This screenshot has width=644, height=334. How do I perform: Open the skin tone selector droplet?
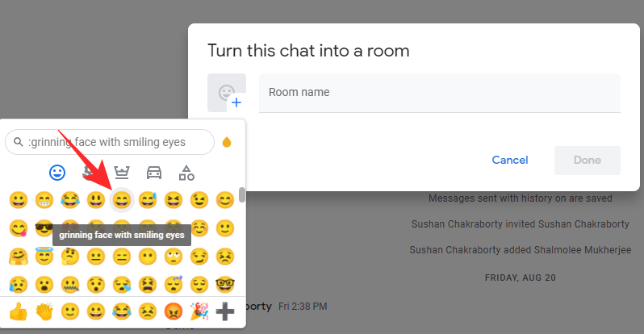point(227,143)
